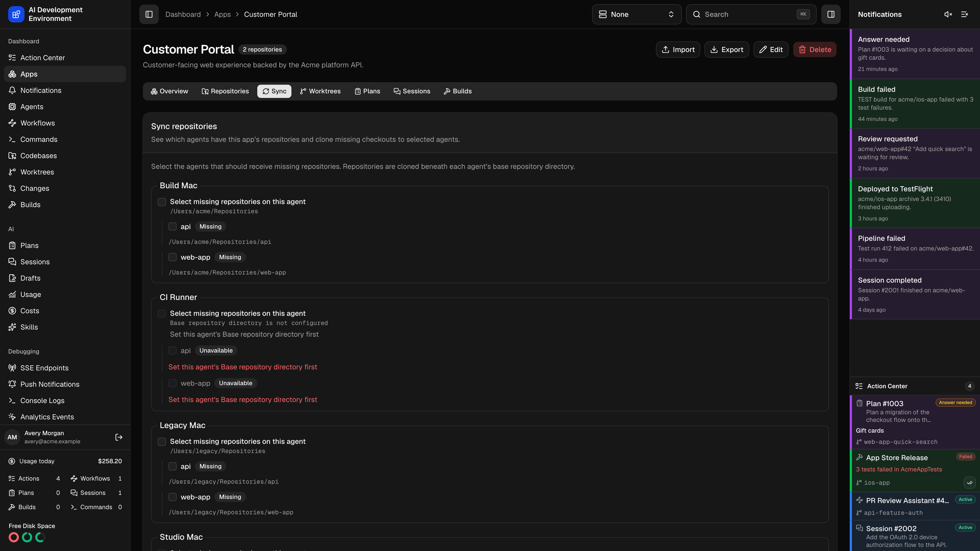Click the Edit button
The width and height of the screenshot is (980, 551).
coord(771,50)
